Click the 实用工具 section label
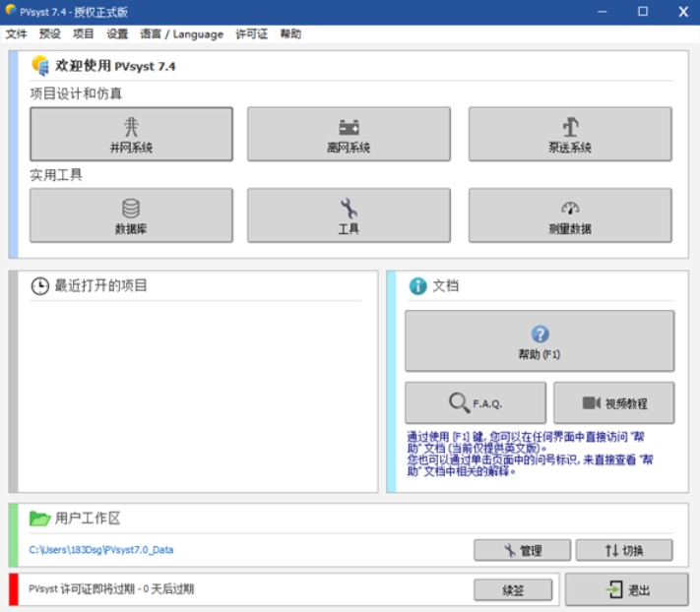700x612 pixels. 56,175
